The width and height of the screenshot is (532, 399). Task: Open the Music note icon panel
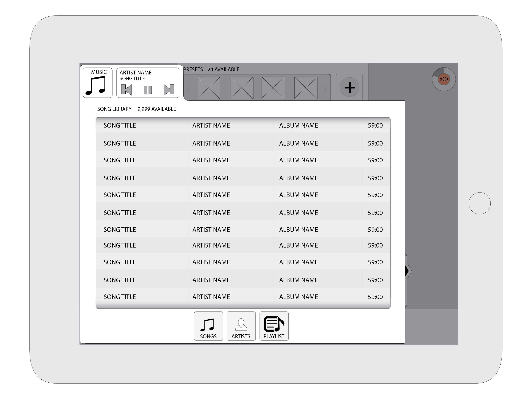pos(97,83)
